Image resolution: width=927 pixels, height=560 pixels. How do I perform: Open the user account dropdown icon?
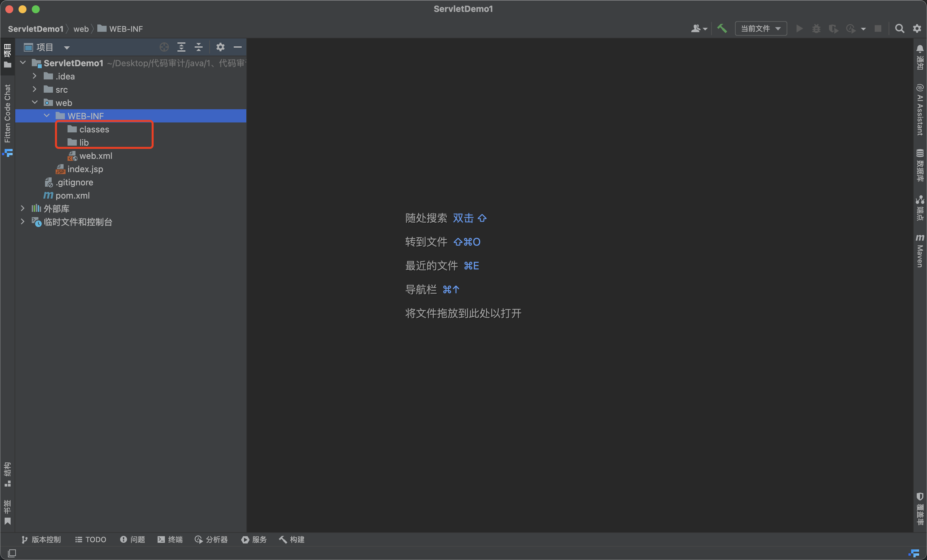(x=699, y=28)
